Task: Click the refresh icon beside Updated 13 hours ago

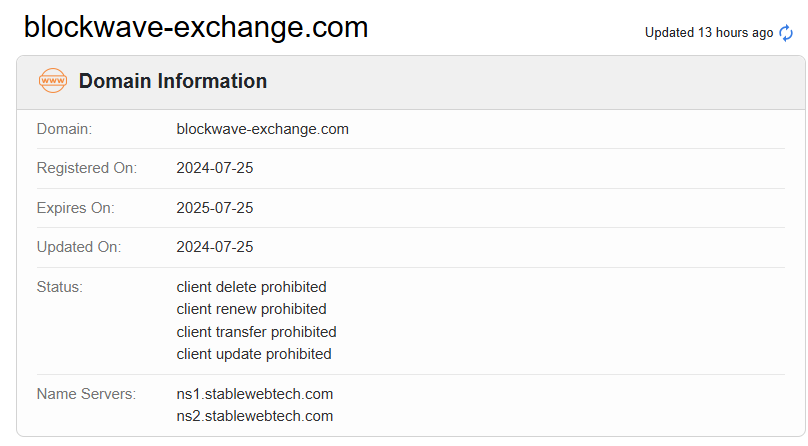Action: coord(786,33)
